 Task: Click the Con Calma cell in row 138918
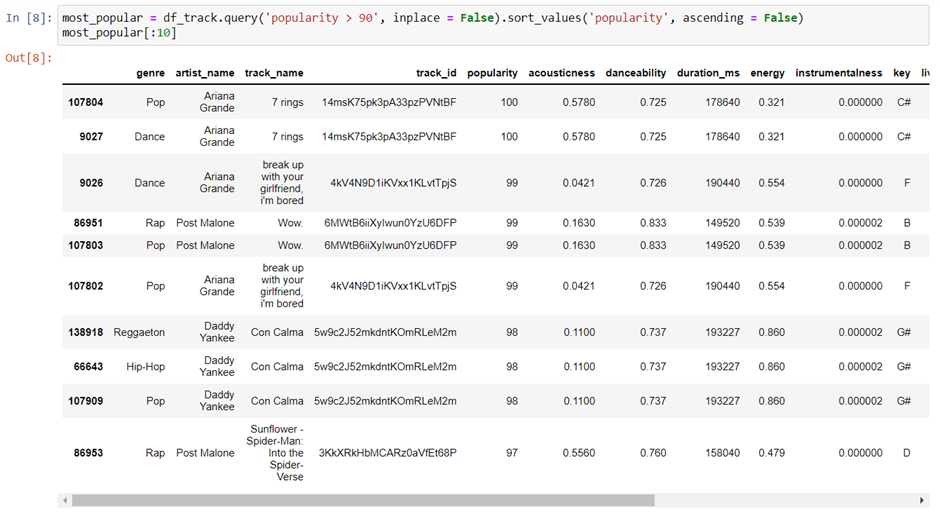point(277,332)
